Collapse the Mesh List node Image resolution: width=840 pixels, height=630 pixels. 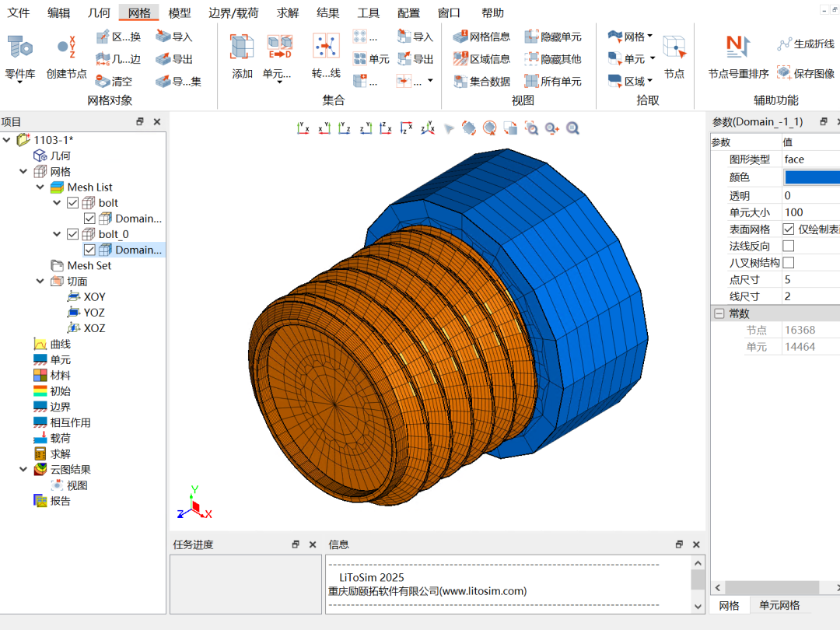[40, 187]
